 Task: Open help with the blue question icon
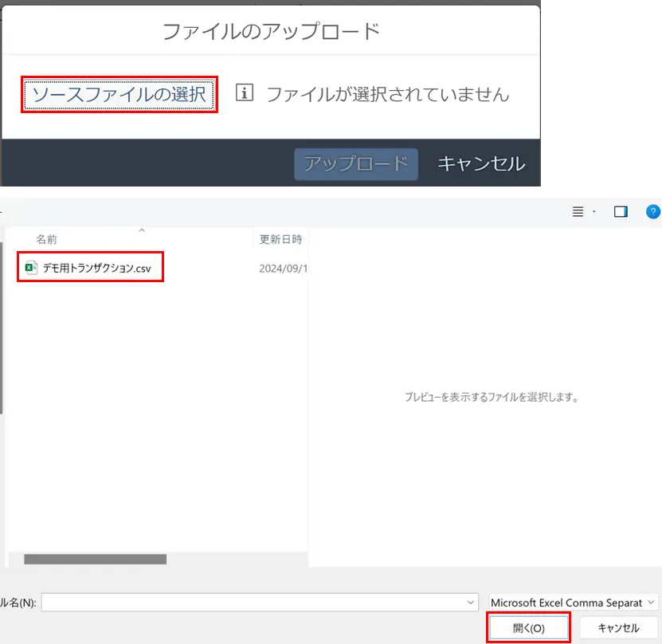653,211
